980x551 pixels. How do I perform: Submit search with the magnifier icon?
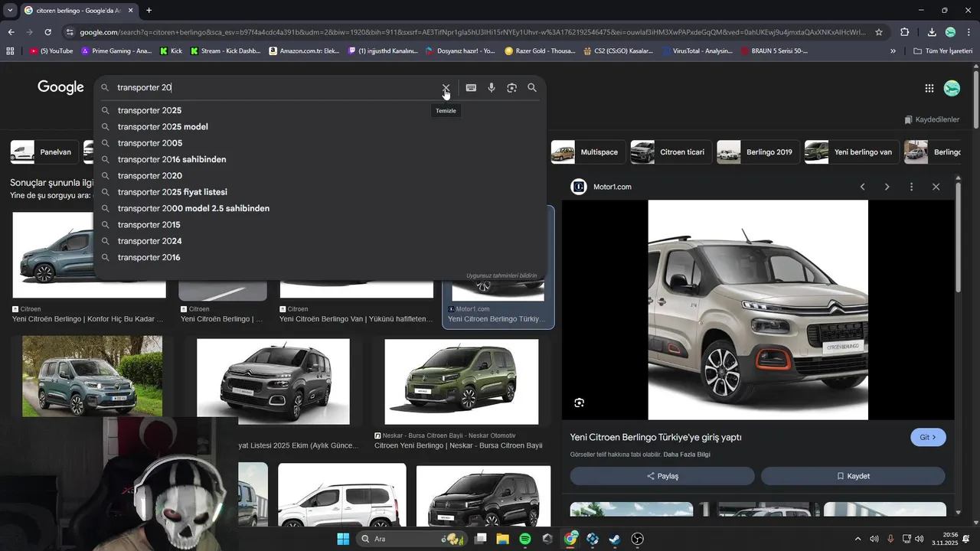(x=532, y=88)
